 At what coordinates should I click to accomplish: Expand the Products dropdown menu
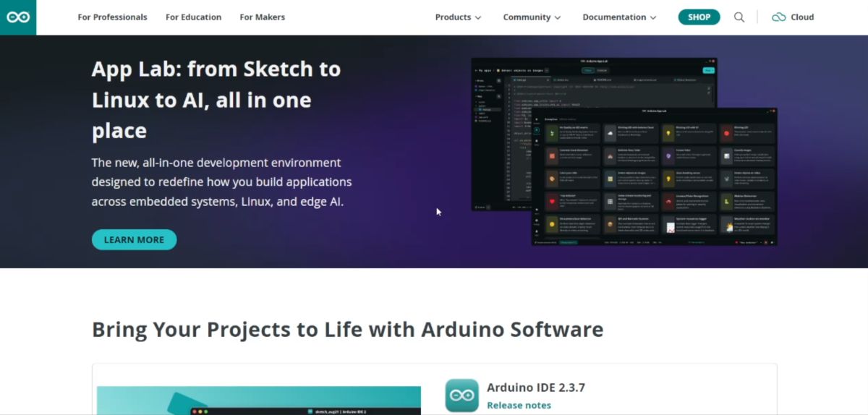pos(458,17)
